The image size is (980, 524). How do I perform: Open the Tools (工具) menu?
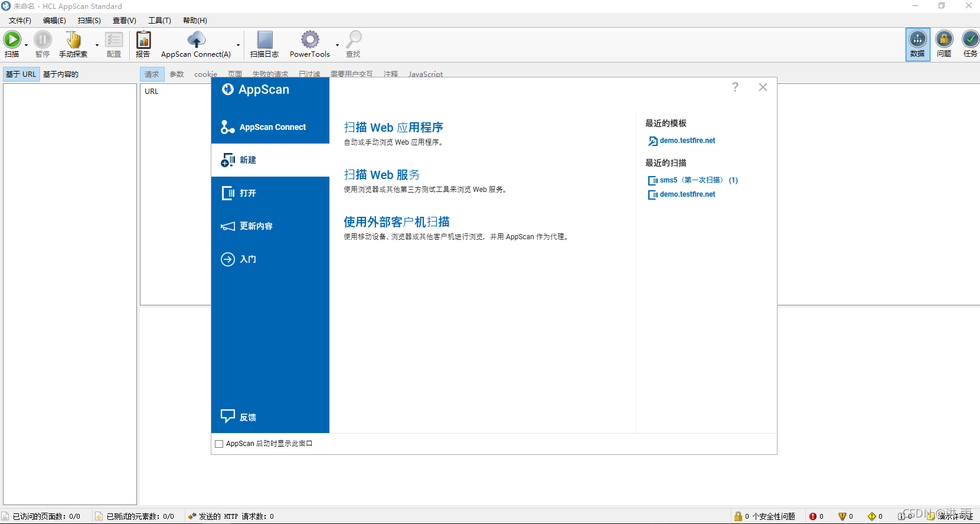click(x=159, y=21)
